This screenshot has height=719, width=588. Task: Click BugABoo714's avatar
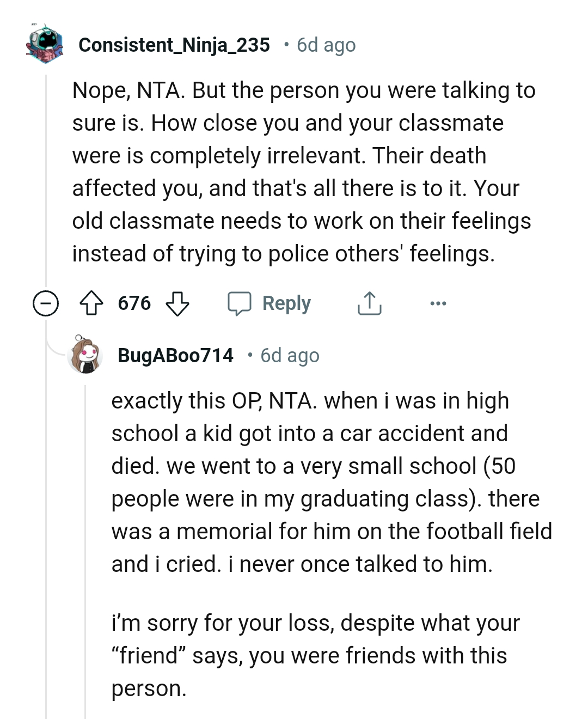85,355
